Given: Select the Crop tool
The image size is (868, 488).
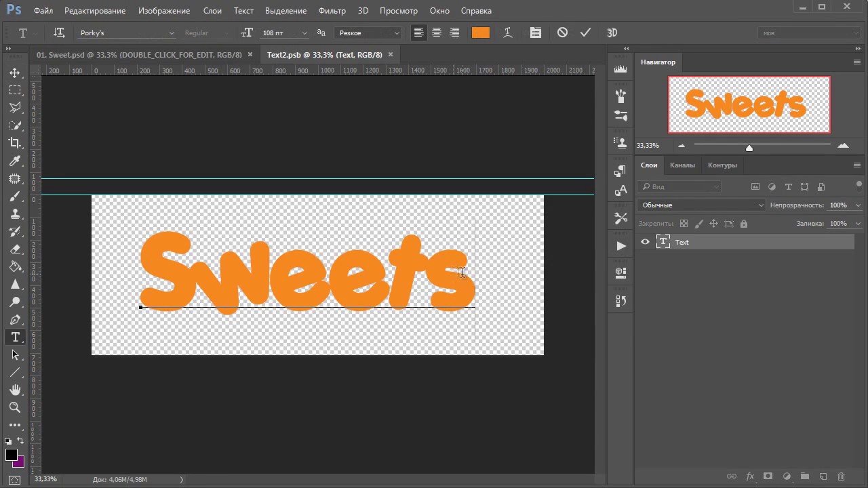Looking at the screenshot, I should coord(15,143).
